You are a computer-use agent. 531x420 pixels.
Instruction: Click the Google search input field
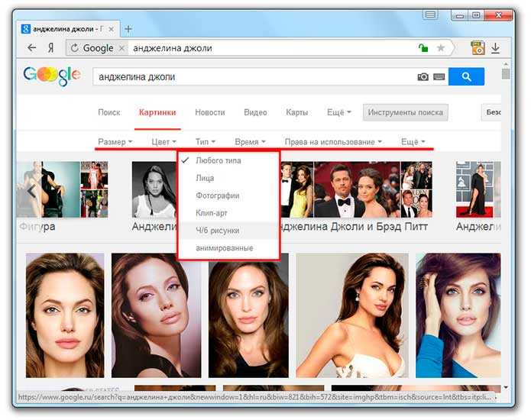254,77
